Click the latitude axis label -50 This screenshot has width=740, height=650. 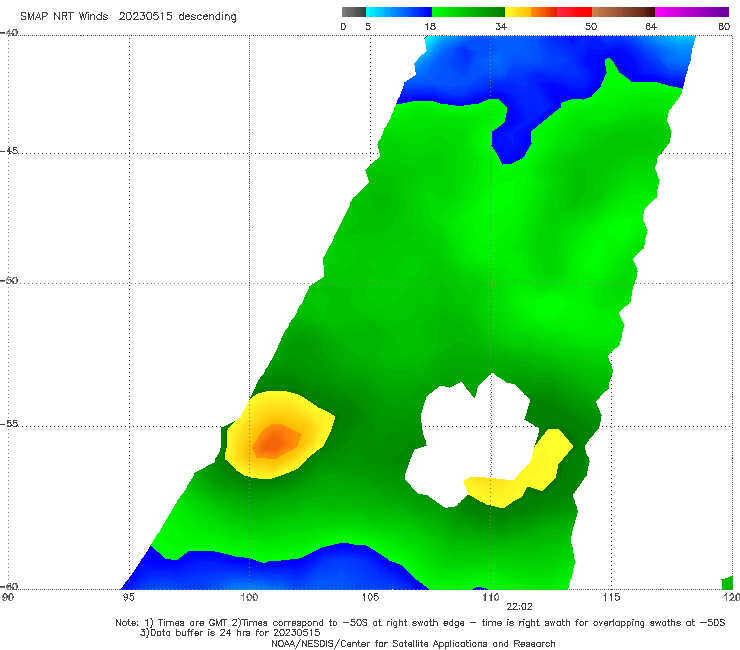tap(9, 280)
